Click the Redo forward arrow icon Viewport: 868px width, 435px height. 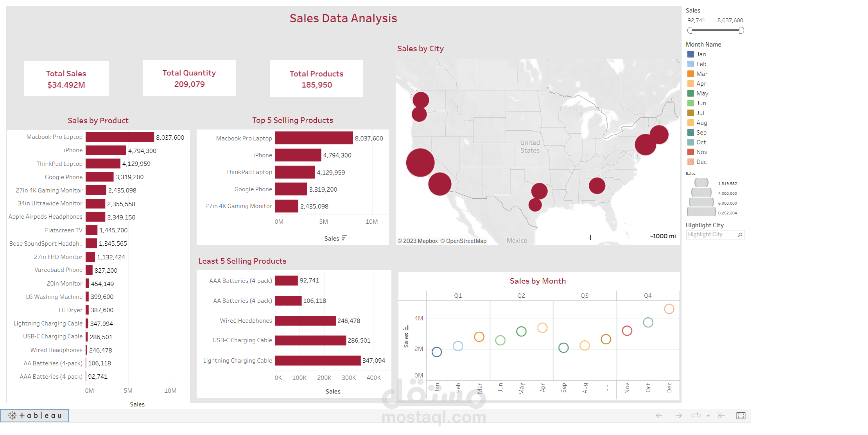(x=678, y=415)
